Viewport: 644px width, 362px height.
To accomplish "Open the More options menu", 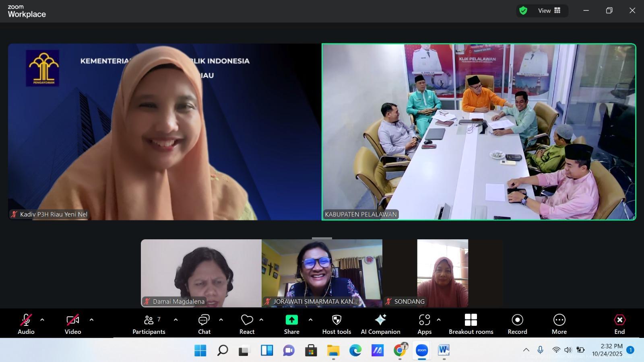I will click(559, 324).
